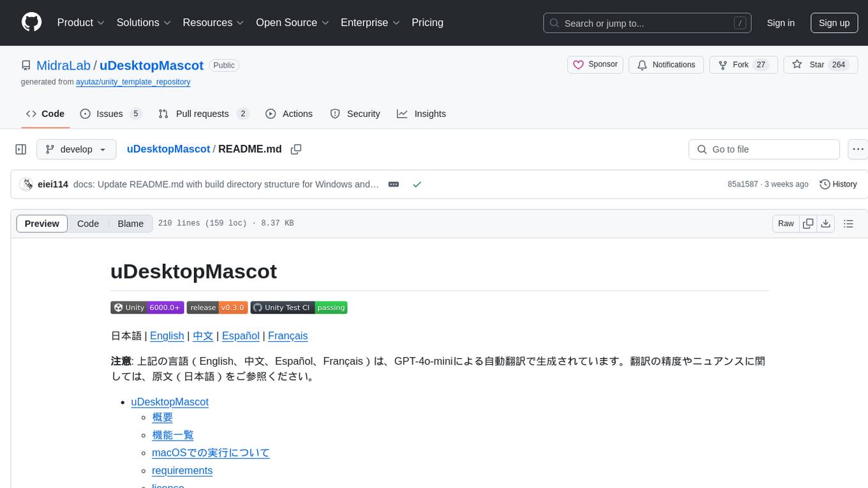
Task: Expand the Resources menu
Action: pyautogui.click(x=213, y=22)
